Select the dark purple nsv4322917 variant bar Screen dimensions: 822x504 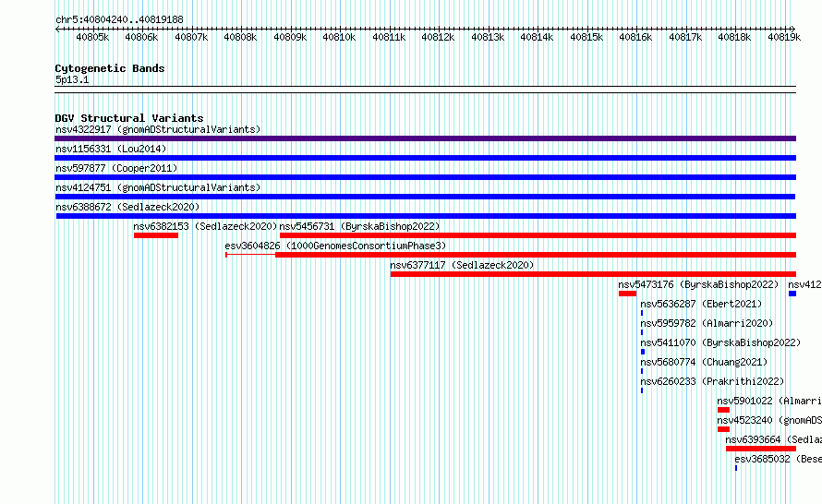(425, 138)
